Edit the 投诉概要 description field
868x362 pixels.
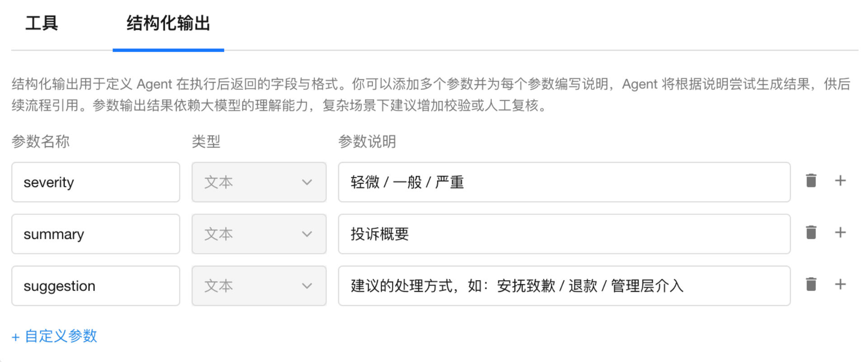click(x=564, y=234)
